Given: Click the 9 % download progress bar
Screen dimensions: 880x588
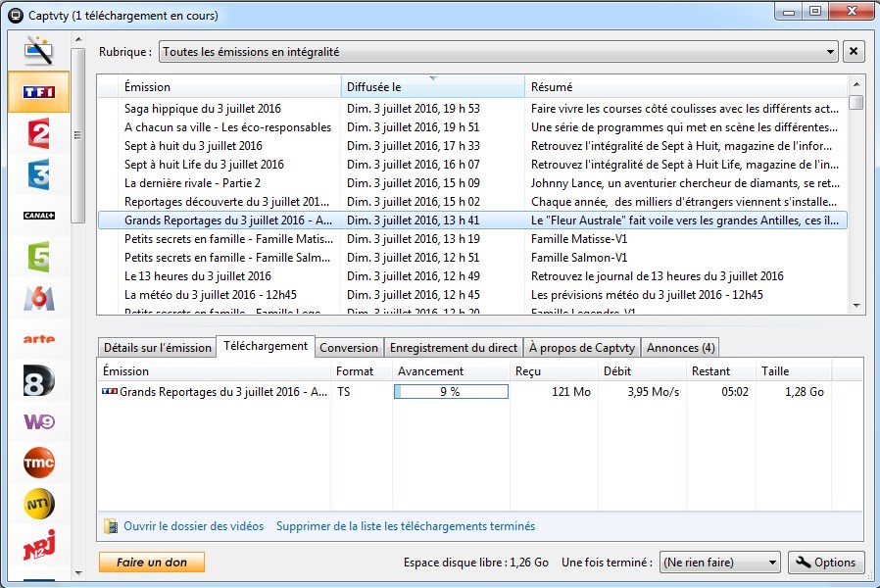Looking at the screenshot, I should (451, 392).
